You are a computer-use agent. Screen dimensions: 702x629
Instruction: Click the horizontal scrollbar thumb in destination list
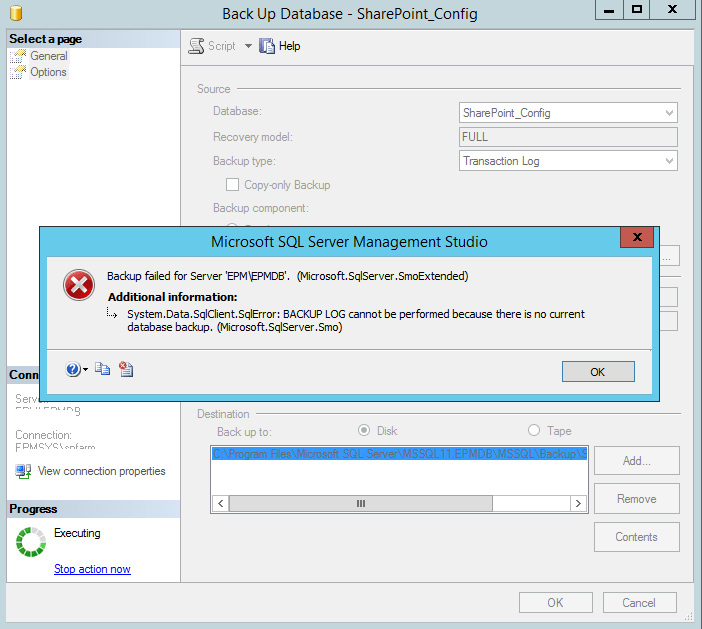[361, 504]
